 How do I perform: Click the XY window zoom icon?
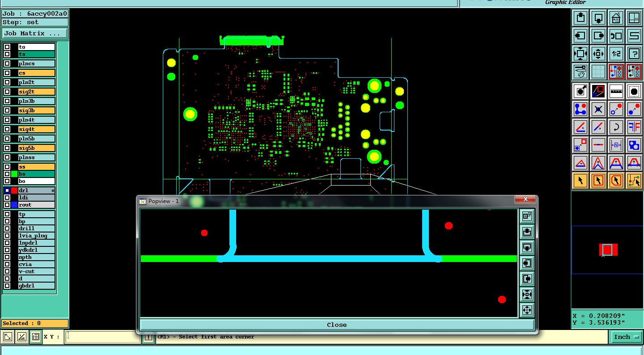(x=634, y=18)
